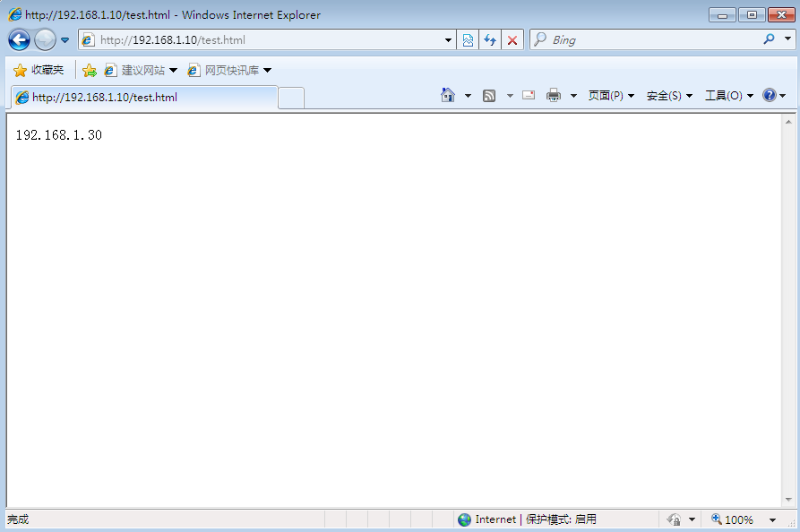This screenshot has height=532, width=800.
Task: Minimize the Internet Explorer window
Action: [722, 15]
